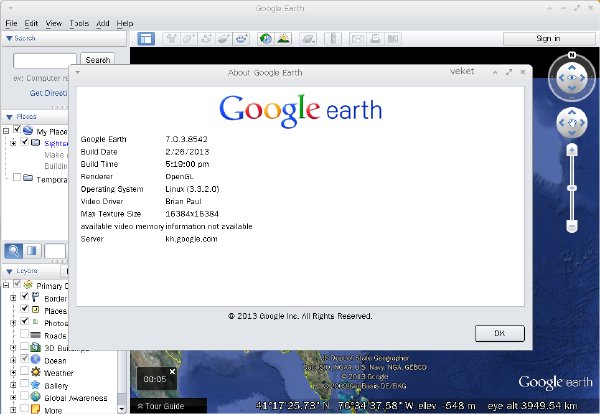This screenshot has height=414, width=600.
Task: Enable the 3D Buildings layer checkbox
Action: (25, 346)
